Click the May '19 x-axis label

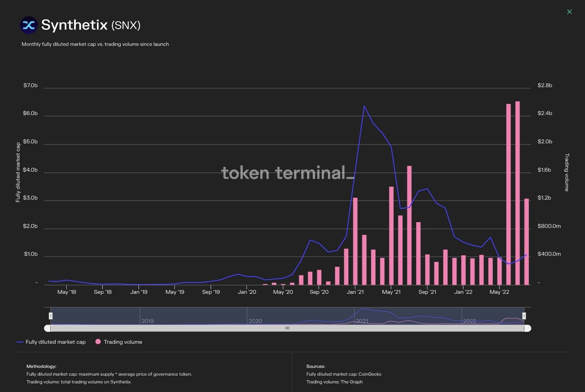tap(175, 292)
